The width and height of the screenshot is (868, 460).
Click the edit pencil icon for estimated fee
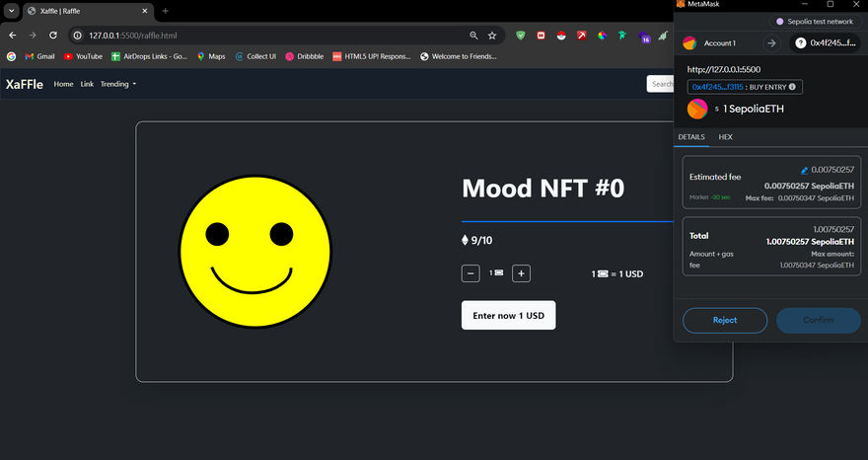[805, 171]
